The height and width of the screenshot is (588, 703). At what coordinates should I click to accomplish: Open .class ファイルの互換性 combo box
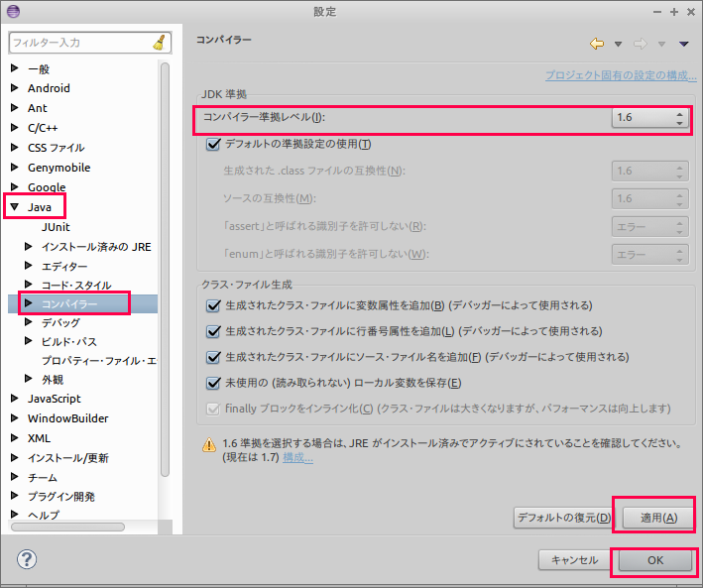[x=650, y=171]
